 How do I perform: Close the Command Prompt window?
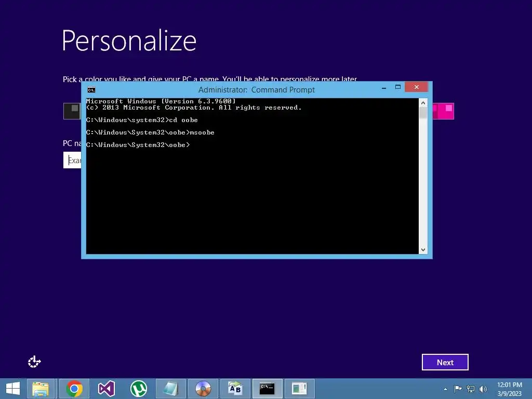416,87
